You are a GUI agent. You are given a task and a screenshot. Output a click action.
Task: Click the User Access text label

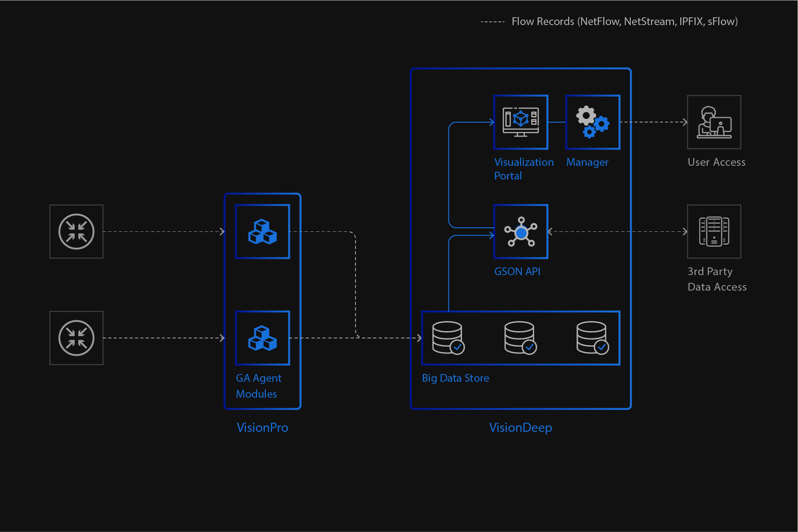pos(716,162)
